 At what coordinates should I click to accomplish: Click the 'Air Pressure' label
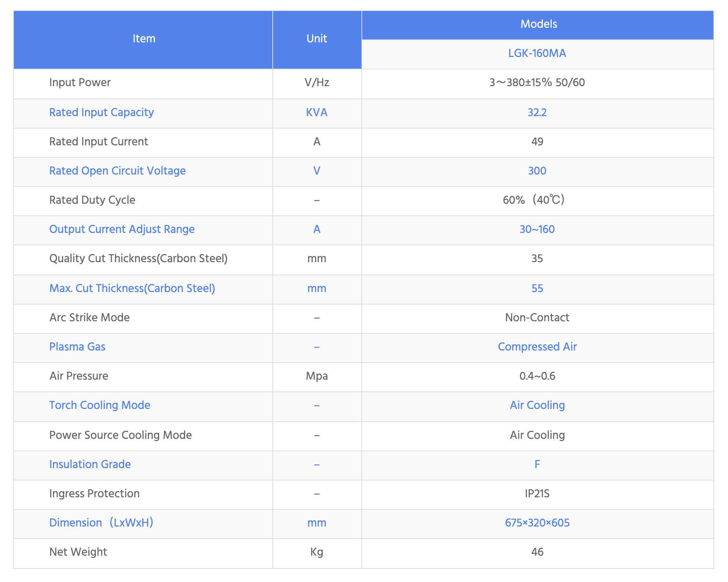[x=79, y=376]
